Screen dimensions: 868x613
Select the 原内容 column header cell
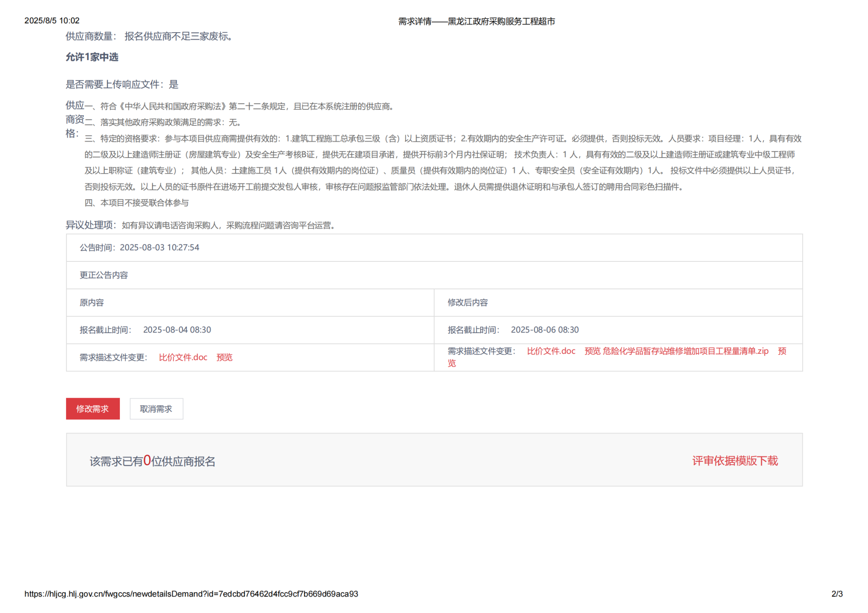point(92,302)
